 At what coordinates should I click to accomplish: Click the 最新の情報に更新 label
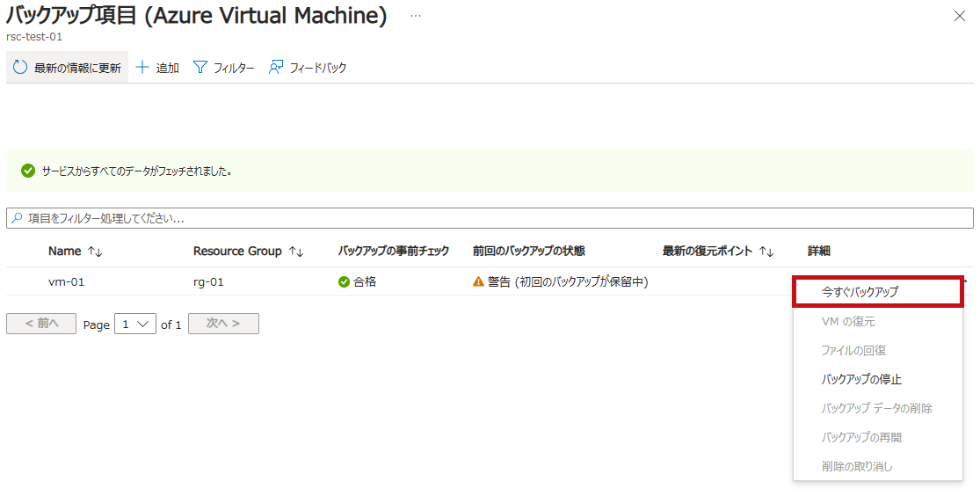(x=77, y=68)
